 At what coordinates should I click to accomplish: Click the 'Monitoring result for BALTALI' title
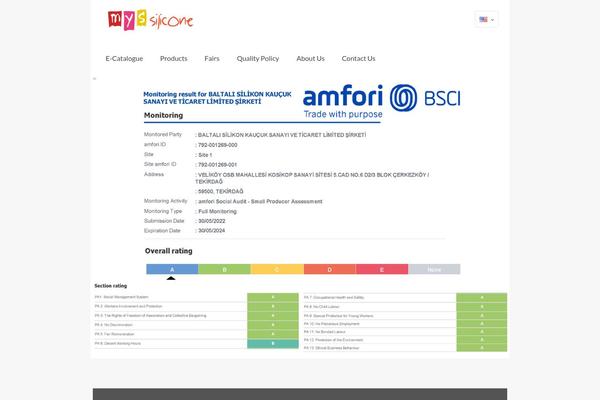(x=217, y=98)
